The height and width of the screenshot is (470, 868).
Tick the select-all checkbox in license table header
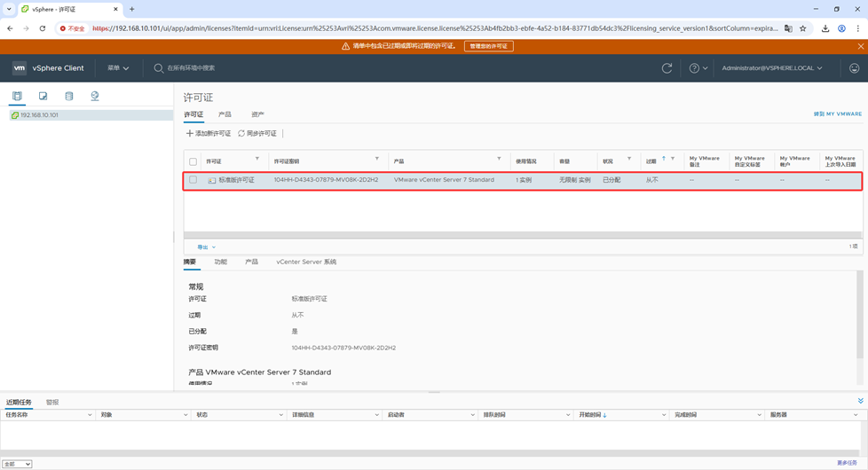(x=193, y=161)
